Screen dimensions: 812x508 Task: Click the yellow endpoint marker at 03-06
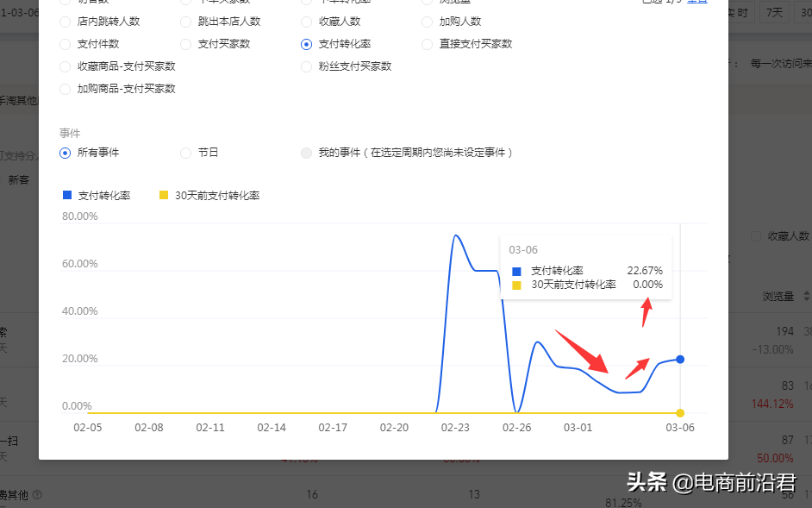point(680,412)
